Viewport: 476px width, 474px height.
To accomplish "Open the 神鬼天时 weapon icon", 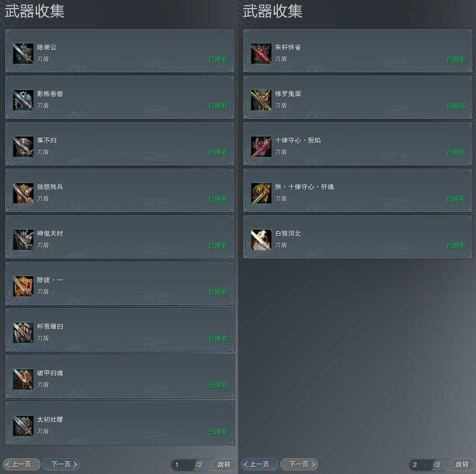I will pos(23,240).
